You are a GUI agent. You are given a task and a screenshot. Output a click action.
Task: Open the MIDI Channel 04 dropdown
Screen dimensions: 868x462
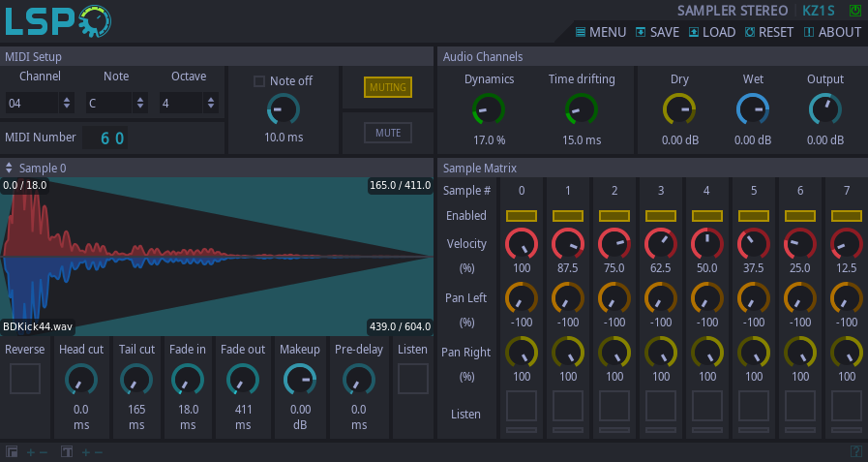40,103
